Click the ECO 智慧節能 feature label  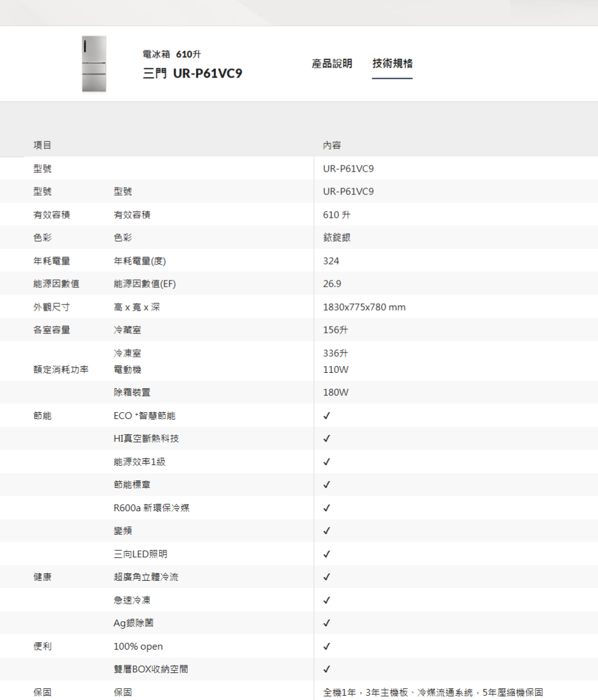144,416
